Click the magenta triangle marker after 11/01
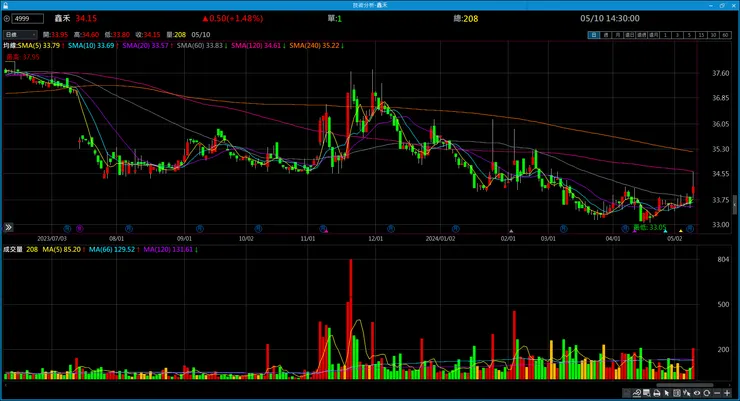The height and width of the screenshot is (401, 740). pyautogui.click(x=326, y=231)
